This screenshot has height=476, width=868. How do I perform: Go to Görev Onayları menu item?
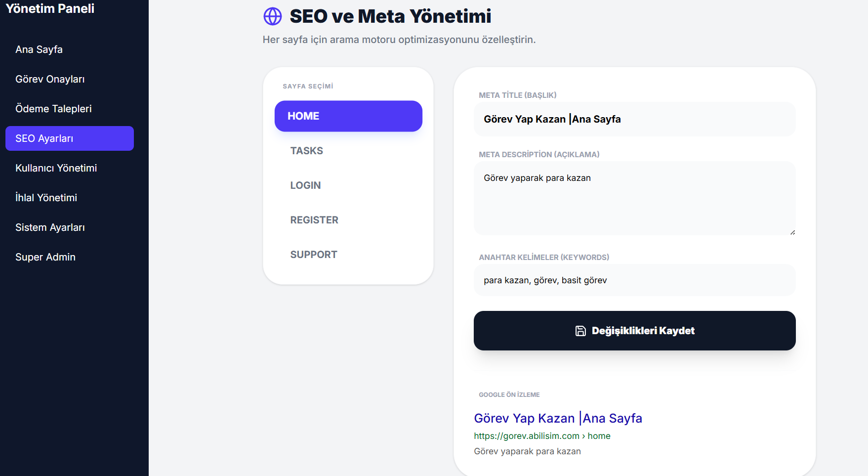click(x=50, y=79)
